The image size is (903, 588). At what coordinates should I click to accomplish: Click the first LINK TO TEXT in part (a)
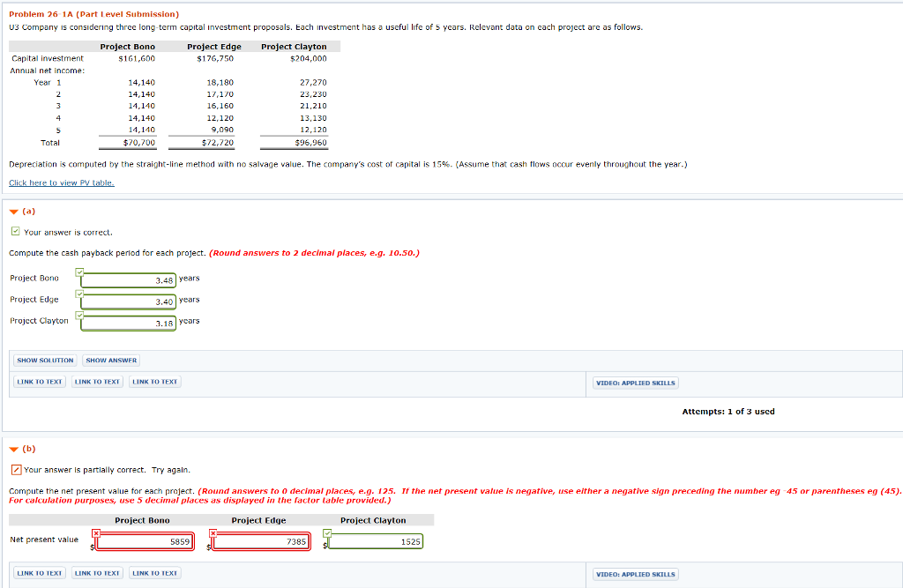point(39,381)
